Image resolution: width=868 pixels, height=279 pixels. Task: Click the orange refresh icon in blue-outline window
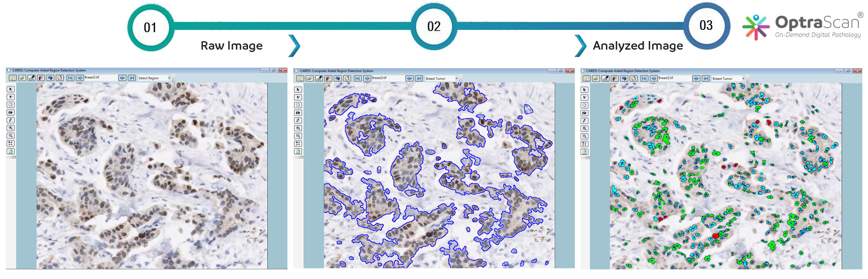[x=347, y=78]
